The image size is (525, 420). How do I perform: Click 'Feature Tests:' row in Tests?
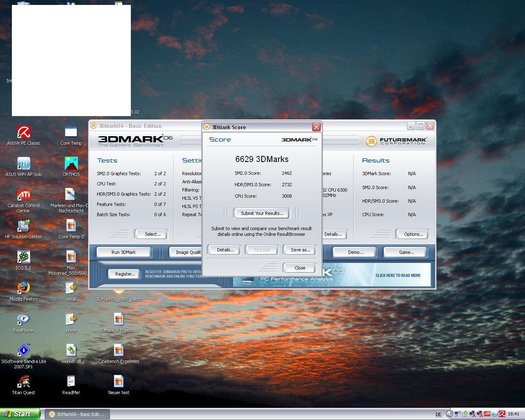[131, 204]
